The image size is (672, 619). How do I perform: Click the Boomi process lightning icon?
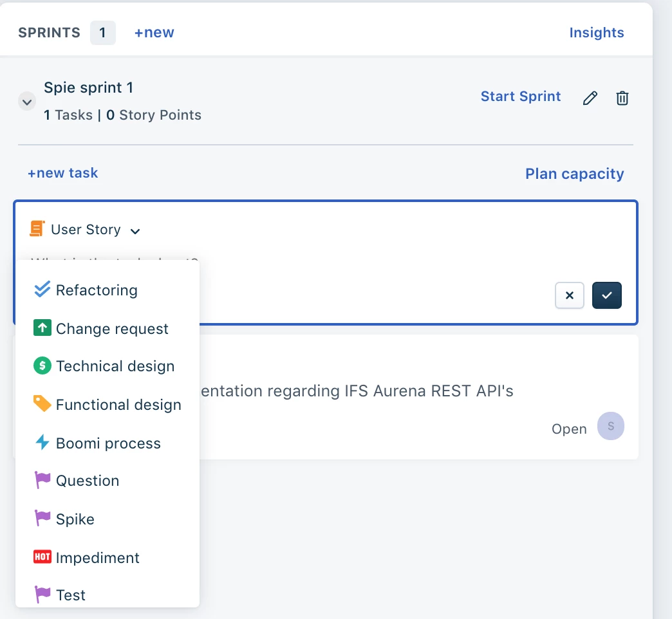coord(42,442)
